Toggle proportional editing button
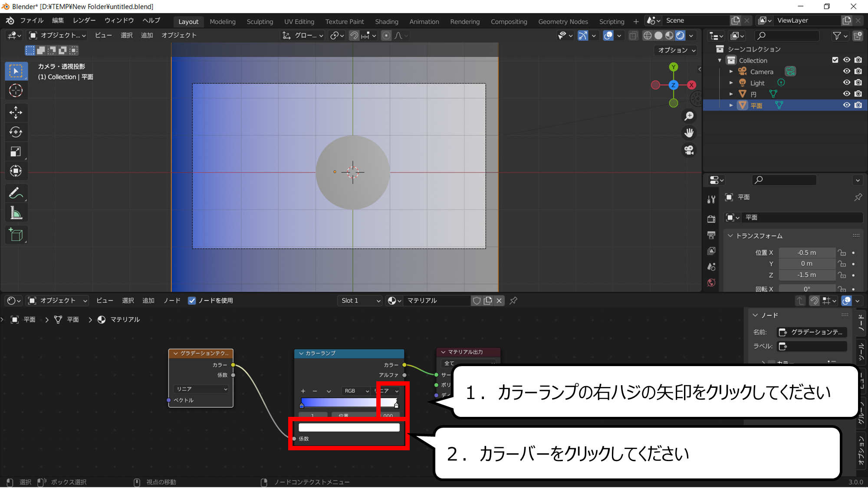This screenshot has width=868, height=488. point(386,36)
